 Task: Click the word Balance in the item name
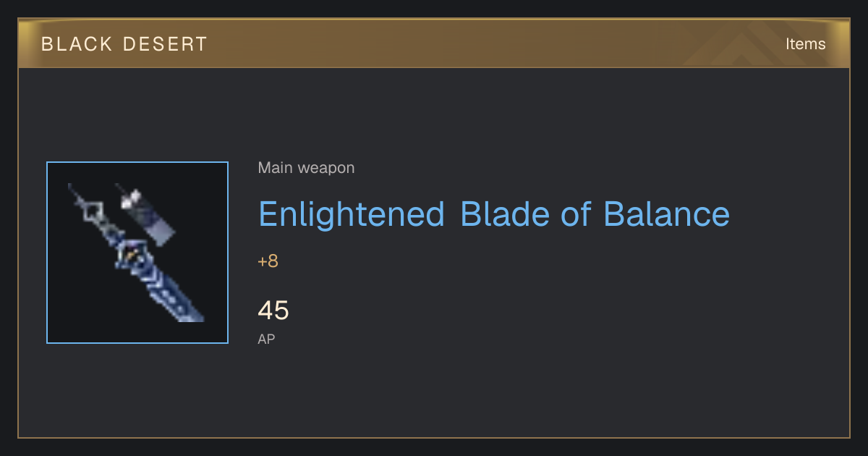(x=667, y=214)
